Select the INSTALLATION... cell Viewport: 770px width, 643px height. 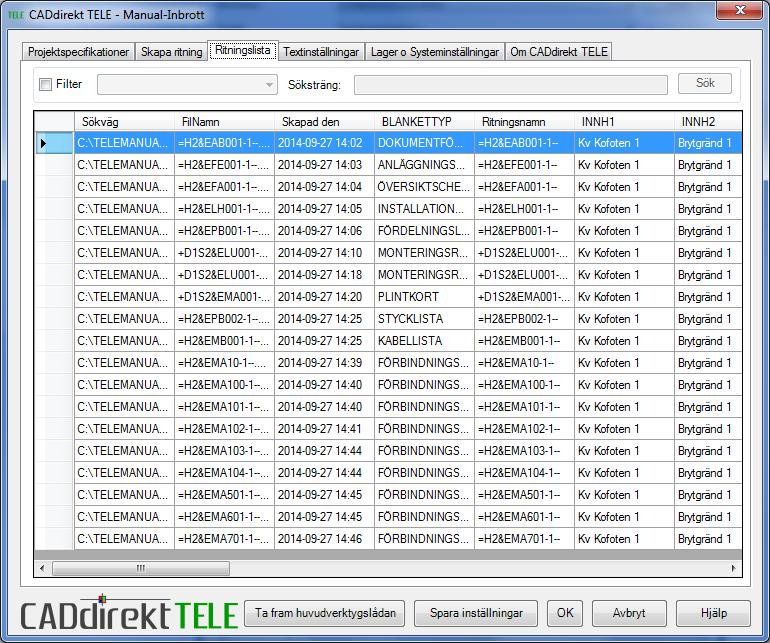point(424,209)
